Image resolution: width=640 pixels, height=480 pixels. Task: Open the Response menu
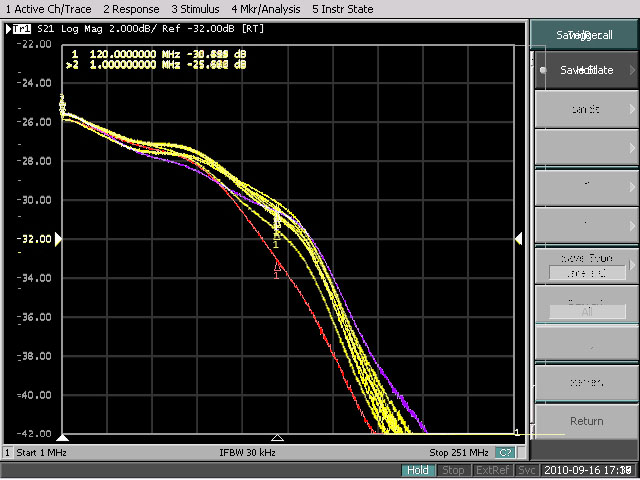pyautogui.click(x=131, y=9)
